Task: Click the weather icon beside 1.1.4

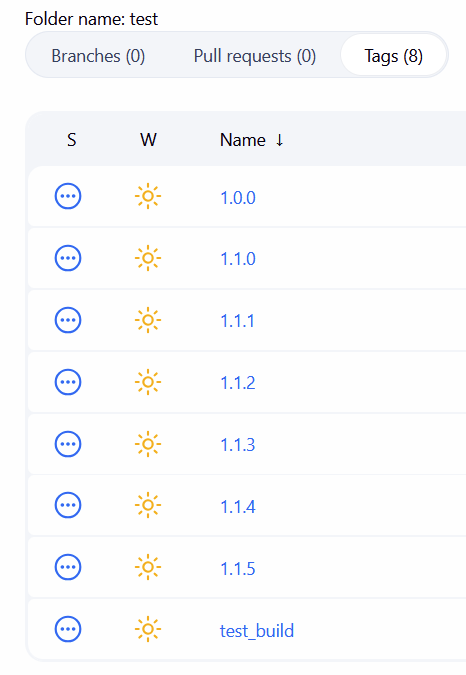Action: pos(148,505)
